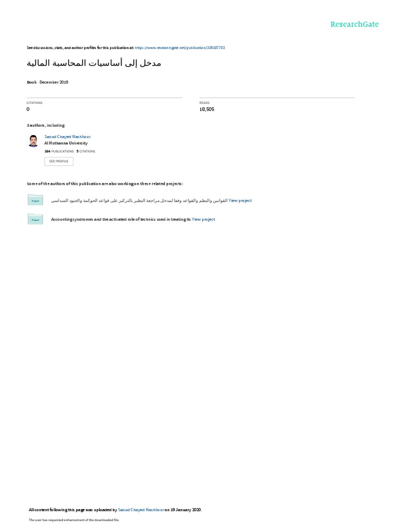Click the Book December 2019 label

47,82
